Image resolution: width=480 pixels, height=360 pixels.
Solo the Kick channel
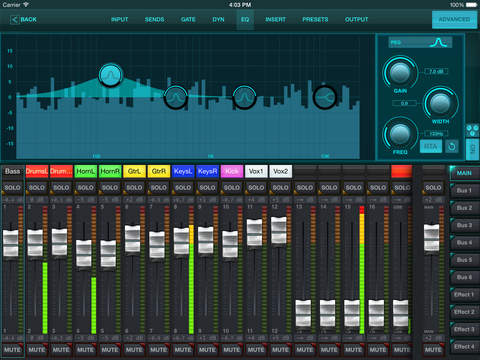[x=232, y=188]
